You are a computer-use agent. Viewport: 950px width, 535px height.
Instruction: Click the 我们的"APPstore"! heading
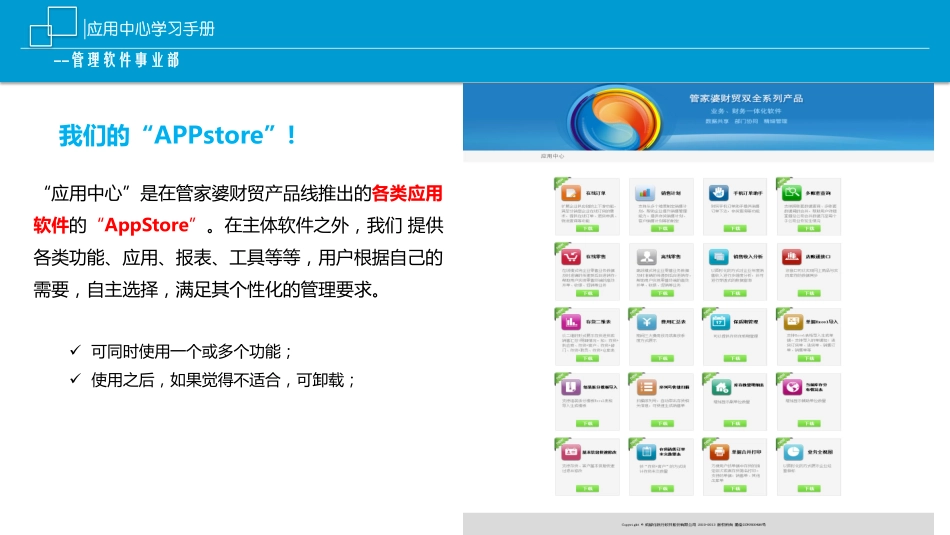(177, 135)
